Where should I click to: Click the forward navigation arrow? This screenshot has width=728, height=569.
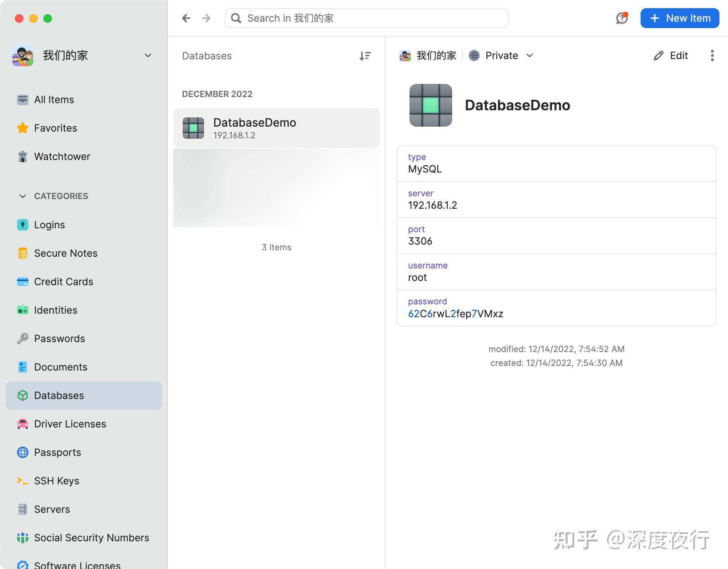coord(206,18)
